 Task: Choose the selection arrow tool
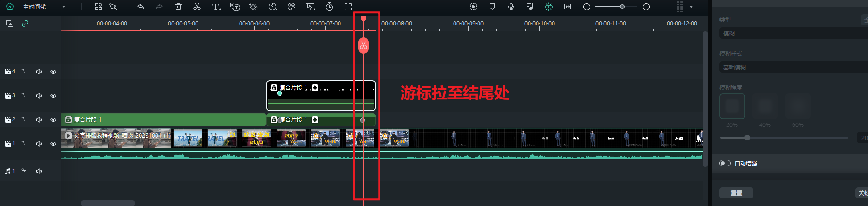click(113, 7)
